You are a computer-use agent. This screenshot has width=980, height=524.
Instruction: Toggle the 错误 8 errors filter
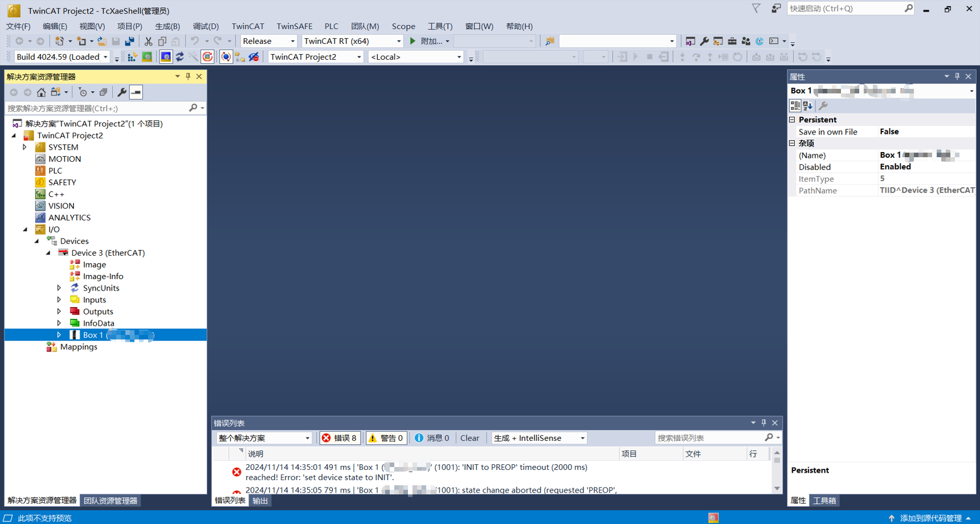pos(340,438)
